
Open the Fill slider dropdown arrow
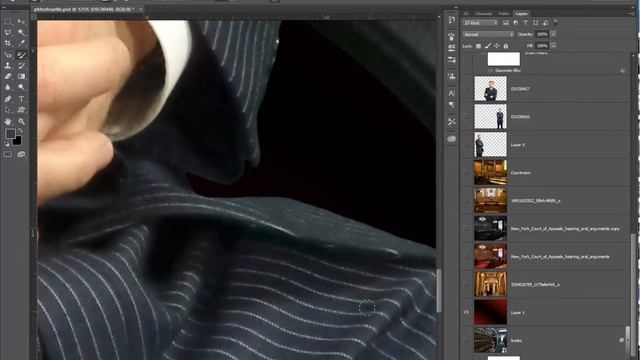pyautogui.click(x=553, y=46)
